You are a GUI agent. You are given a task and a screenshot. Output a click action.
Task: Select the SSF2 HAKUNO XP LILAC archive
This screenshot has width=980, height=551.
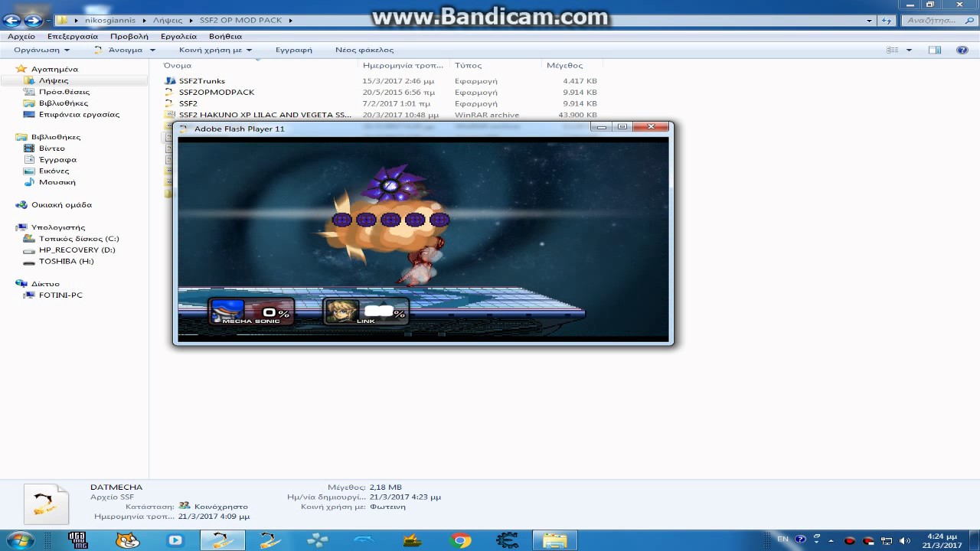pos(265,115)
